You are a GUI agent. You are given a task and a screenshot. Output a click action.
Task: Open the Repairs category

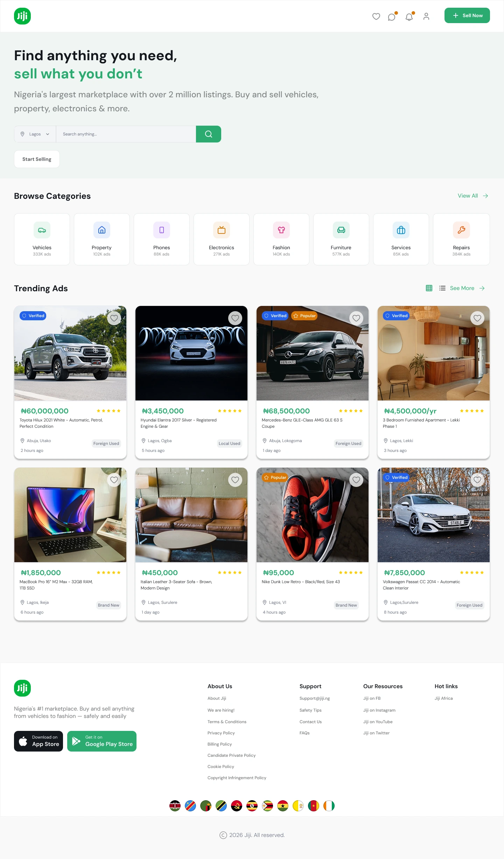pos(461,239)
